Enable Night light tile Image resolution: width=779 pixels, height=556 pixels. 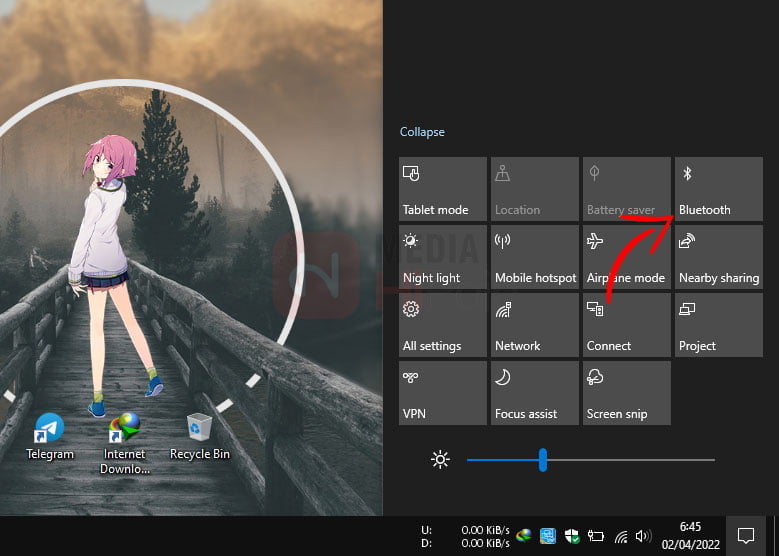pos(443,257)
